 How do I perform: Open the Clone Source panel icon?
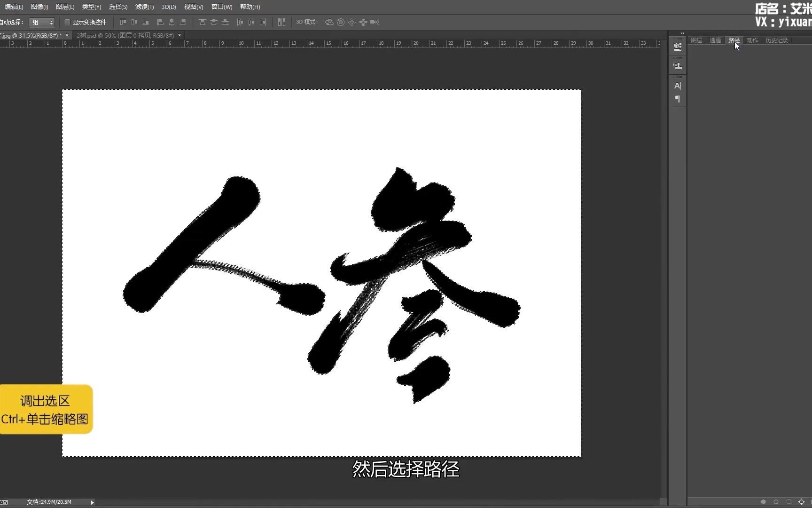[x=677, y=65]
